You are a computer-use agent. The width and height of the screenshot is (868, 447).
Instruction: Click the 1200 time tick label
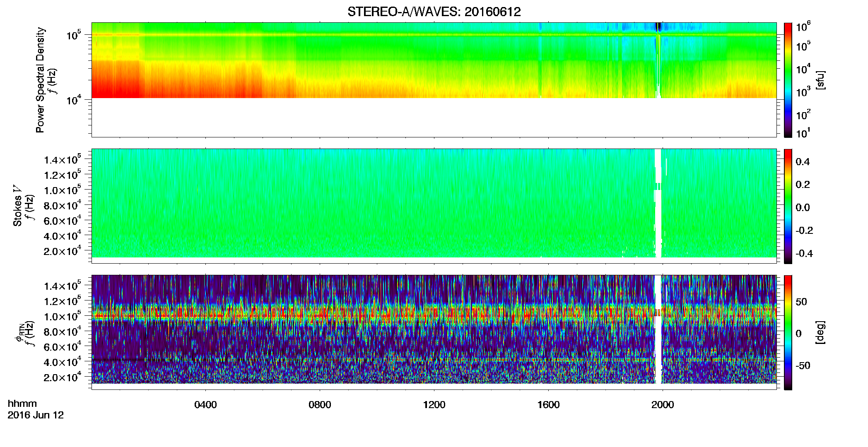coord(434,405)
